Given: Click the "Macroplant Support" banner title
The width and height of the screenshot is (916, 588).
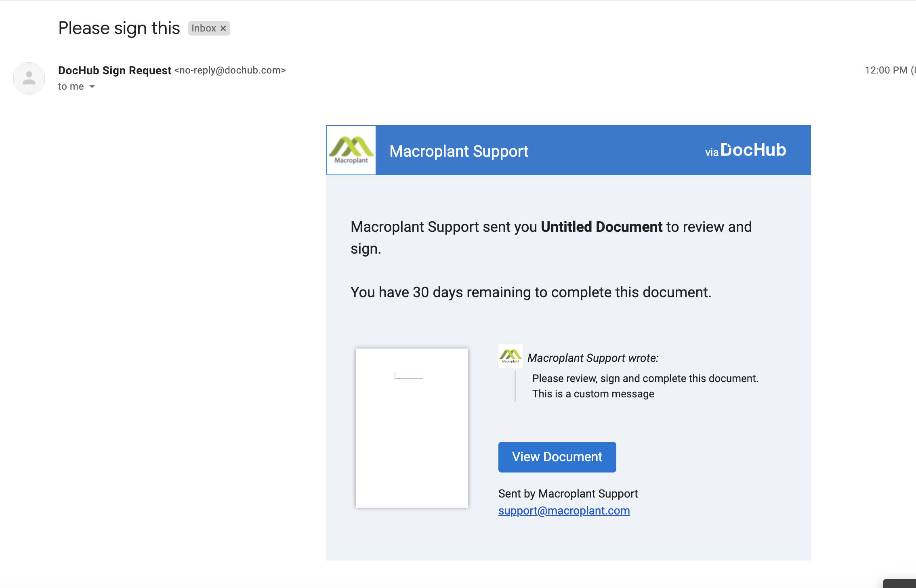Looking at the screenshot, I should coord(458,151).
